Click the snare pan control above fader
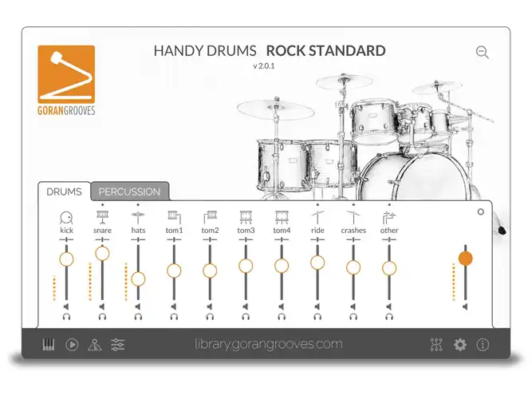Image resolution: width=532 pixels, height=399 pixels. coord(102,239)
